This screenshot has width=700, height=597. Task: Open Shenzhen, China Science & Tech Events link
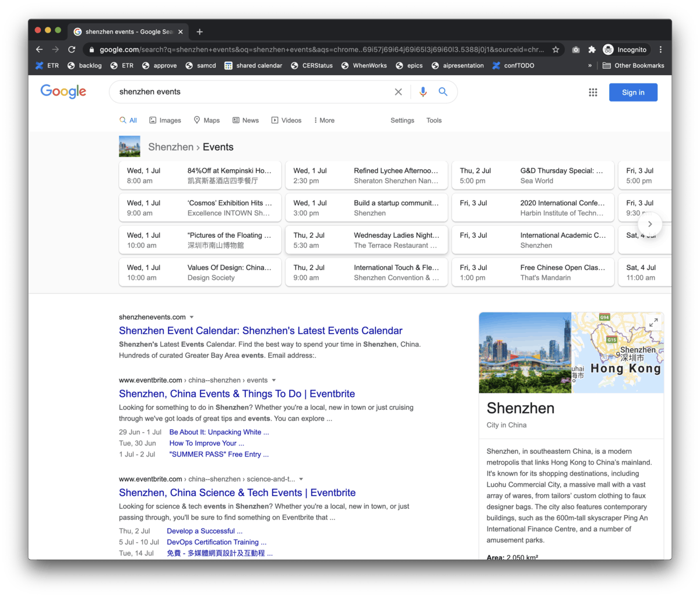237,493
